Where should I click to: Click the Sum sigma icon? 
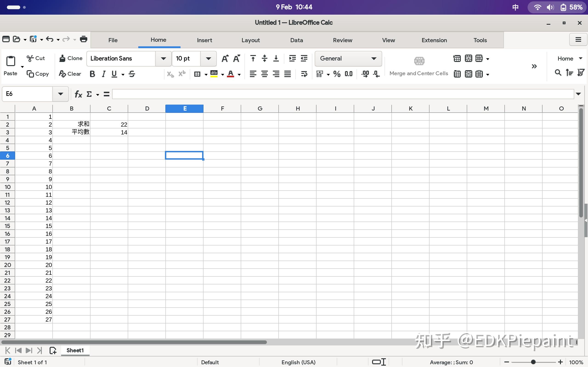pyautogui.click(x=89, y=94)
